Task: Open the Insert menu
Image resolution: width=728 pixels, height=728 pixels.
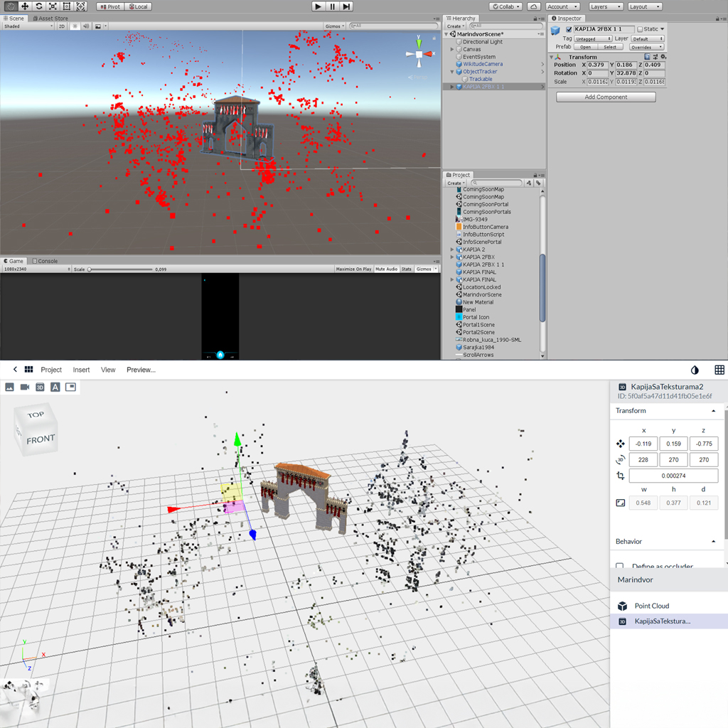Action: coord(81,370)
